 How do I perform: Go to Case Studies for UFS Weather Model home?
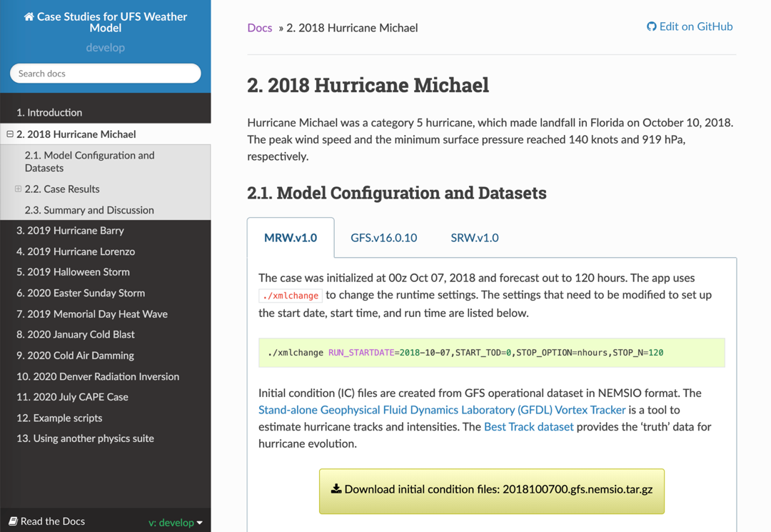(106, 22)
